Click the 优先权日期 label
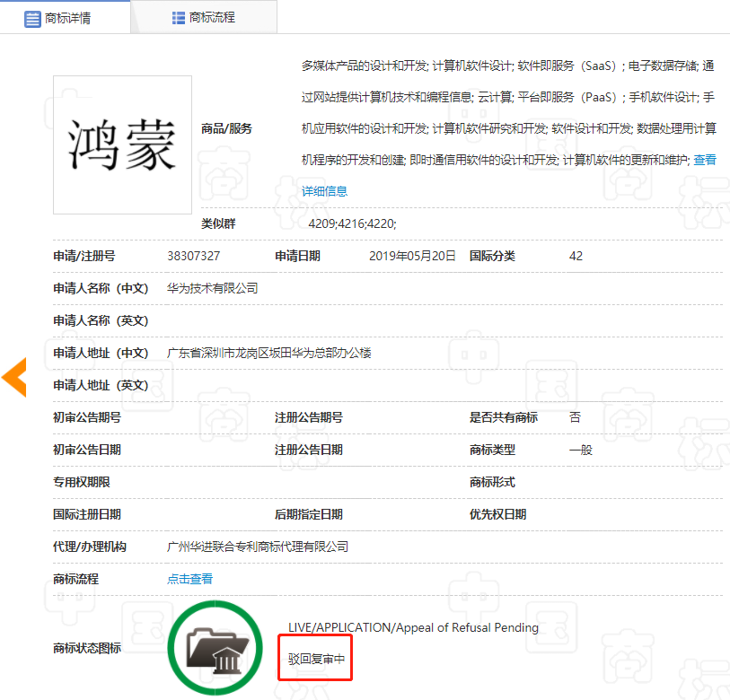Screen dimensions: 730x700 [497, 514]
